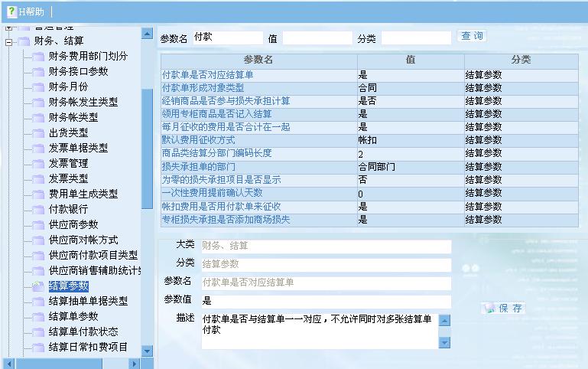588x369 pixels.
Task: Open parameter 付款单形成对象类型
Action: 203,88
